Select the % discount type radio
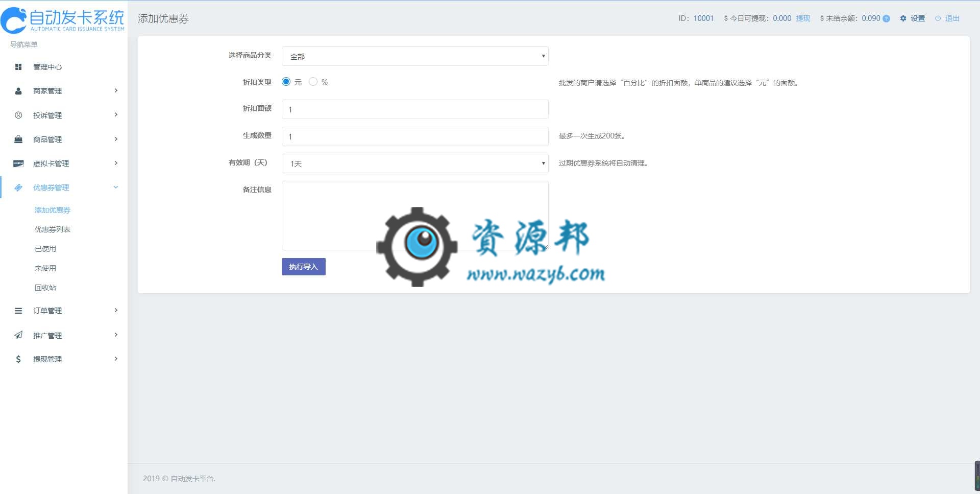 313,82
